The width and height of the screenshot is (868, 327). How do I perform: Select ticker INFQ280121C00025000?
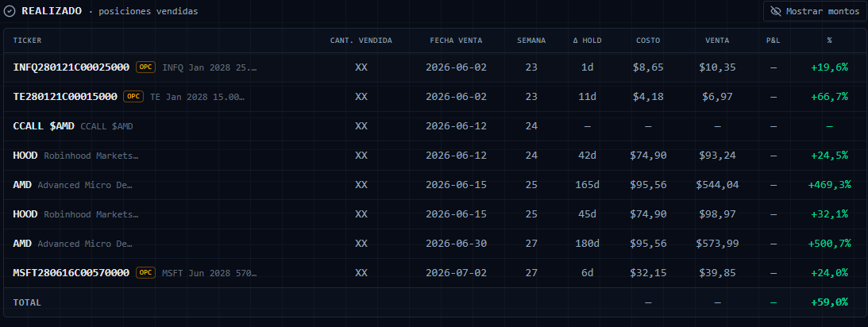coord(71,67)
